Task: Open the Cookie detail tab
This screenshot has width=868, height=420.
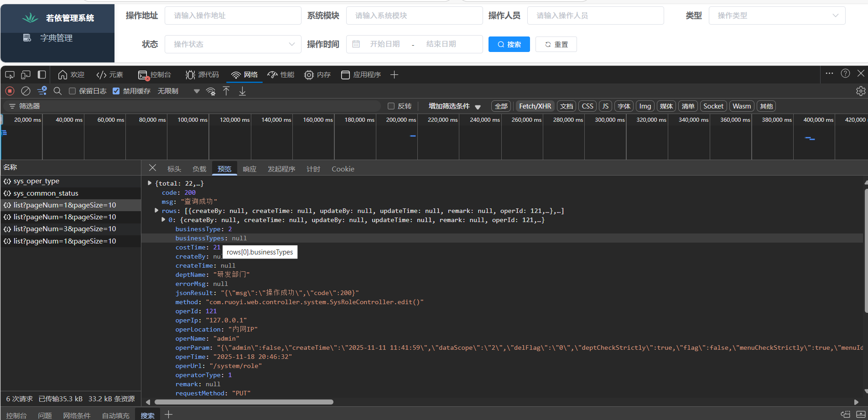Action: pos(343,169)
